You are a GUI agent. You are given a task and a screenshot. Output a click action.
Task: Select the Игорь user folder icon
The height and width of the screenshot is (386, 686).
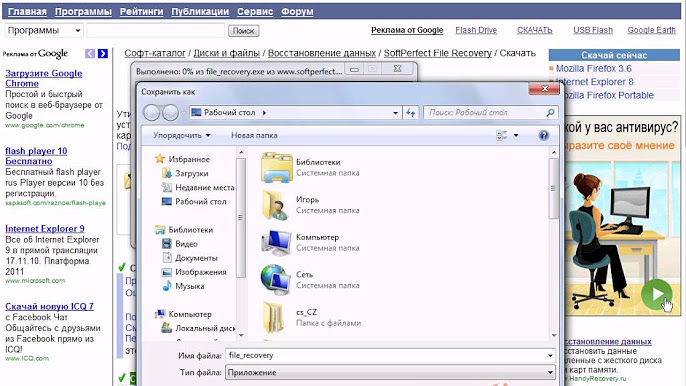(x=276, y=205)
